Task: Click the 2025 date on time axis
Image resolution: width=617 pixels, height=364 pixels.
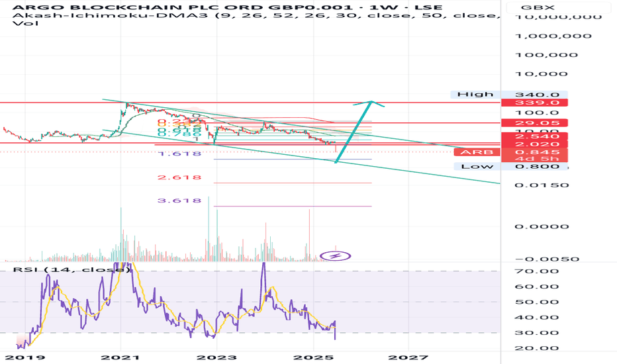Action: pos(314,357)
